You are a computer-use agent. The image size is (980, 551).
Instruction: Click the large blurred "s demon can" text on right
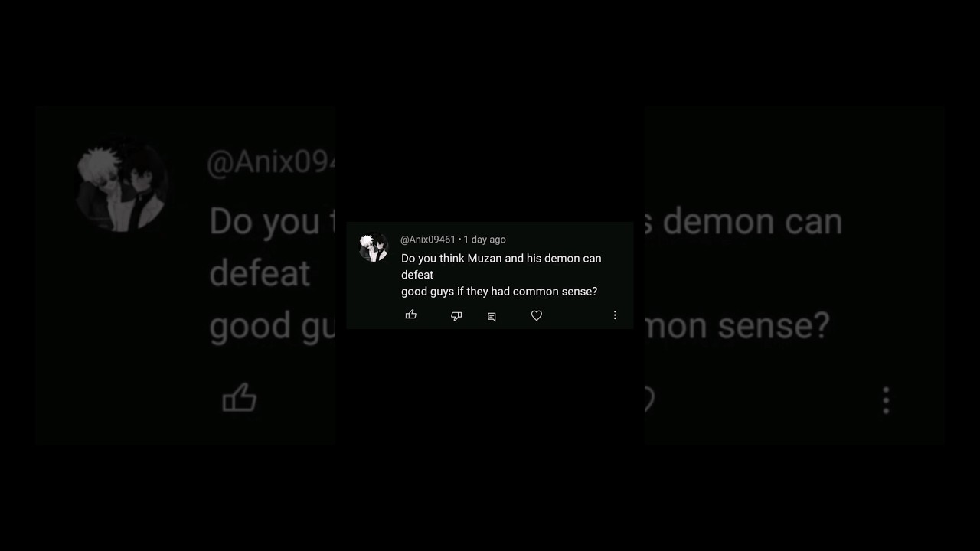tap(743, 222)
